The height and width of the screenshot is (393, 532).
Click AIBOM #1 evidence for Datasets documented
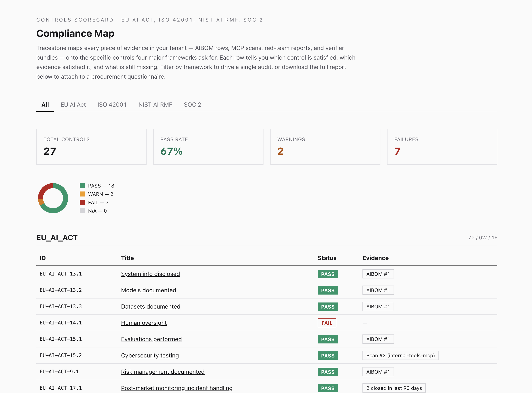(x=378, y=306)
